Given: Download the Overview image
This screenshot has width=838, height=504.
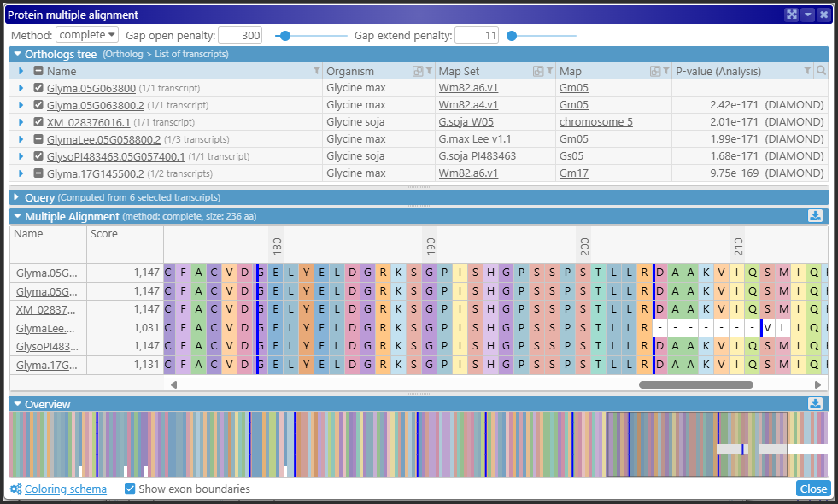Looking at the screenshot, I should point(815,403).
